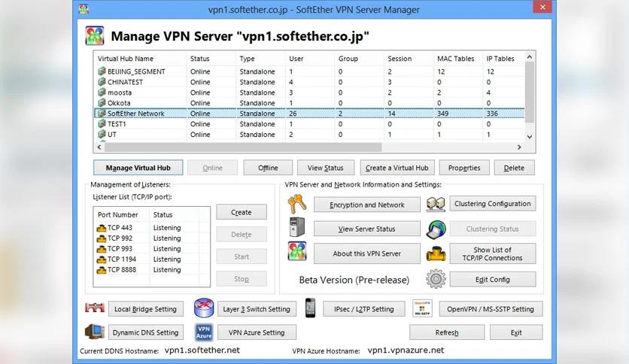The width and height of the screenshot is (629, 364).
Task: Select the TCP 1194 listener entry
Action: pos(152,259)
